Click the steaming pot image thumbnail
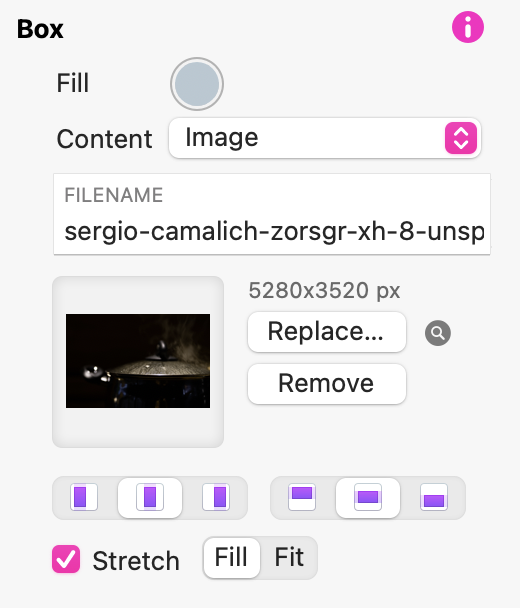Screen dimensions: 520x608 pos(138,361)
